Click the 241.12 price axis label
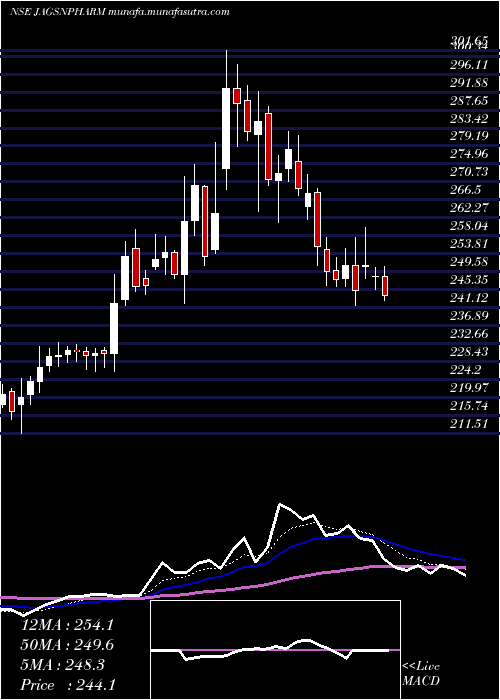500x700 pixels. pos(469,298)
